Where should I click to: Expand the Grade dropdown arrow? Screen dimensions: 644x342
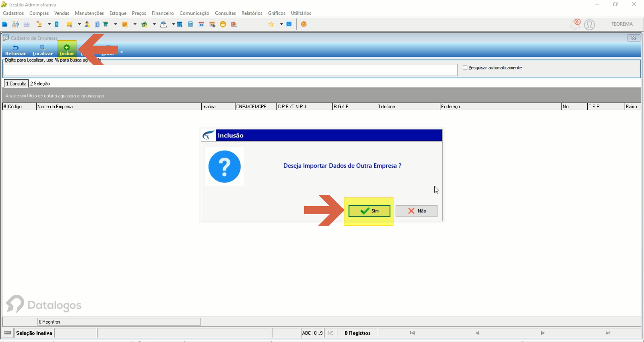[x=122, y=52]
